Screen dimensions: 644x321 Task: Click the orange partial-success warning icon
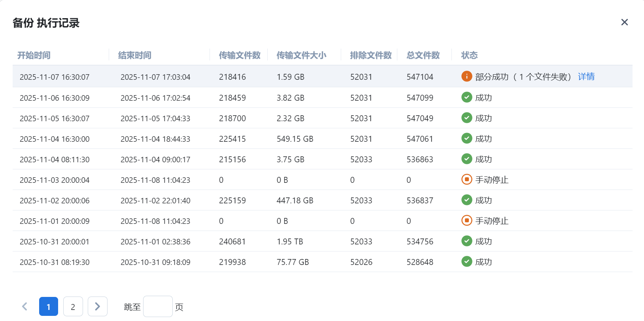click(x=466, y=76)
